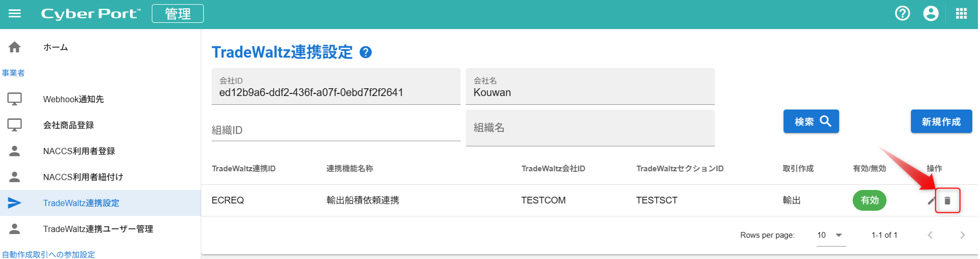Open NACCS利用者登録 menu item

point(79,151)
